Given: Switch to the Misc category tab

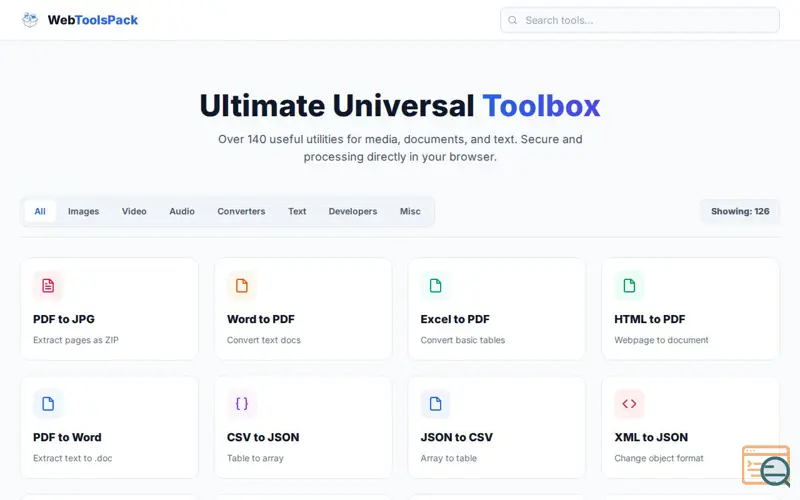Looking at the screenshot, I should (x=410, y=211).
